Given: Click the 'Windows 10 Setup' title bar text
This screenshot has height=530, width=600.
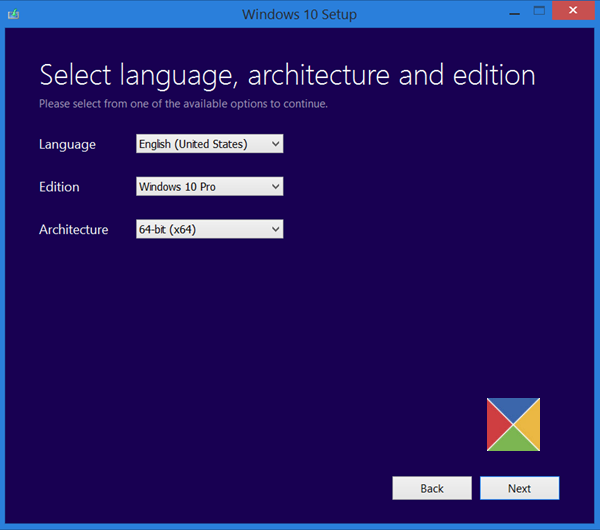Looking at the screenshot, I should 299,15.
